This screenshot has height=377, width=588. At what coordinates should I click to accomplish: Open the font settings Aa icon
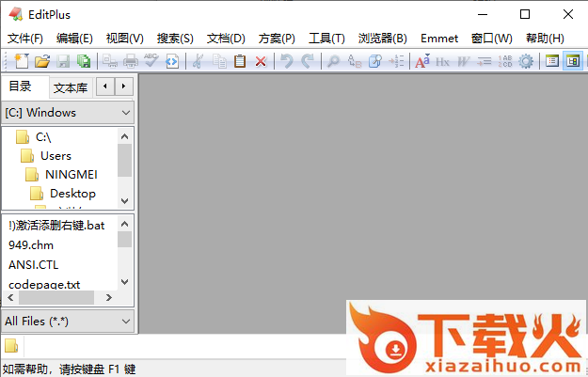[x=422, y=61]
